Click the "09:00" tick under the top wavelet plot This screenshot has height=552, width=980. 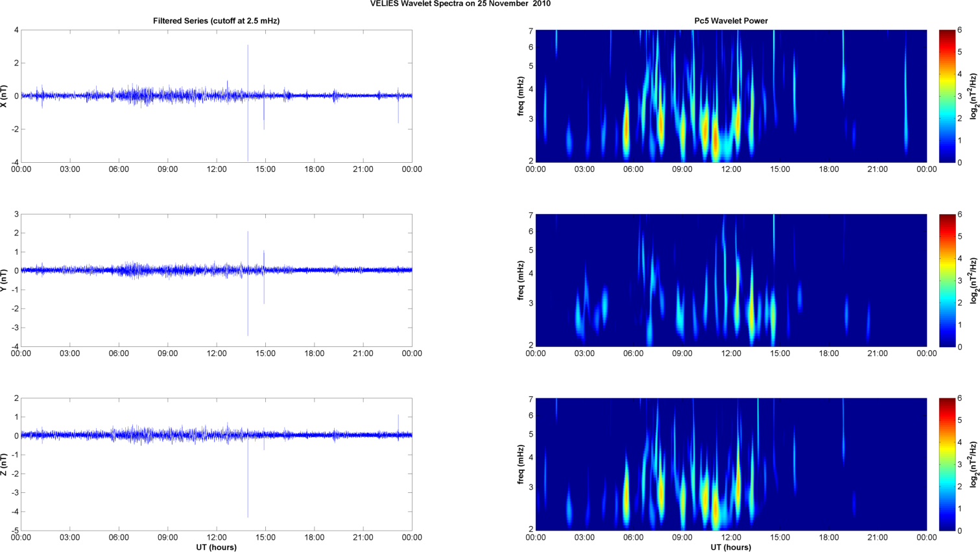click(x=682, y=169)
